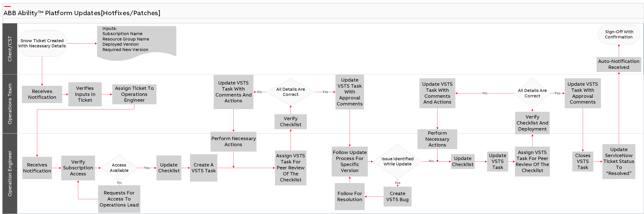This screenshot has height=214, width=644.
Task: Select 'Receives Notification' box in Operation Engineer lane
Action: 37,168
